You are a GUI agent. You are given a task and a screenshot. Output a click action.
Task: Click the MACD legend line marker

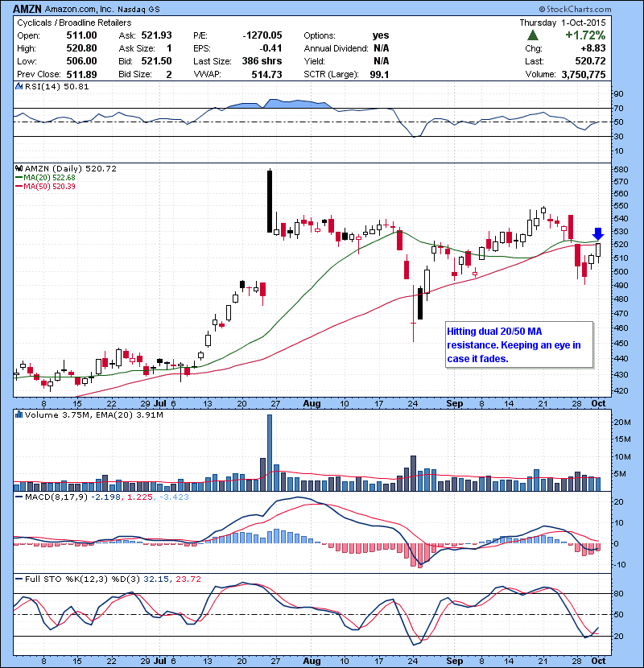pyautogui.click(x=19, y=497)
